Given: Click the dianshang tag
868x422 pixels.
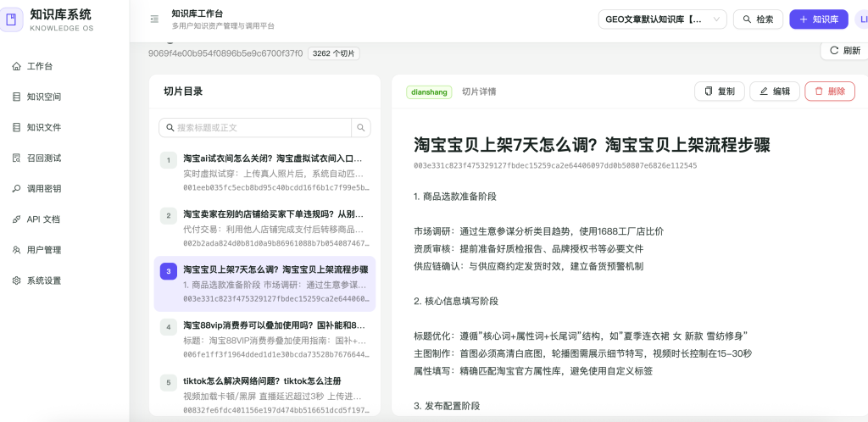Looking at the screenshot, I should tap(429, 92).
